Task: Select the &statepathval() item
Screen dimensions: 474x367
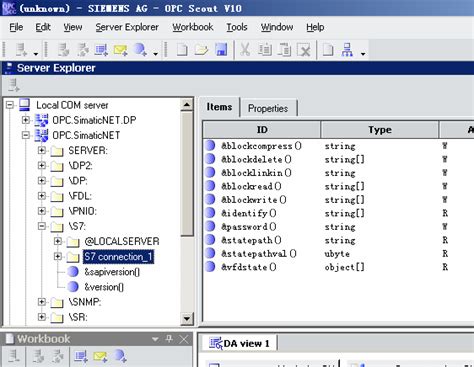Action: click(259, 254)
